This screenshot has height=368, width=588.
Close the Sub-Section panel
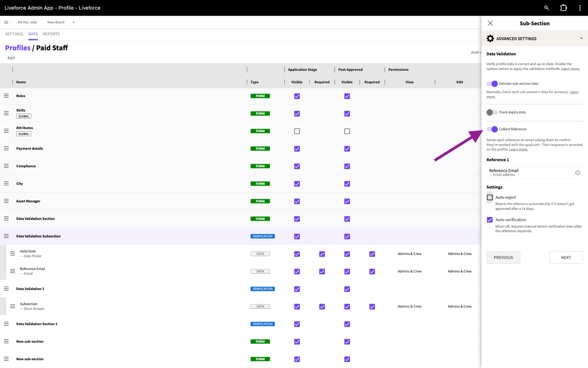pos(490,23)
